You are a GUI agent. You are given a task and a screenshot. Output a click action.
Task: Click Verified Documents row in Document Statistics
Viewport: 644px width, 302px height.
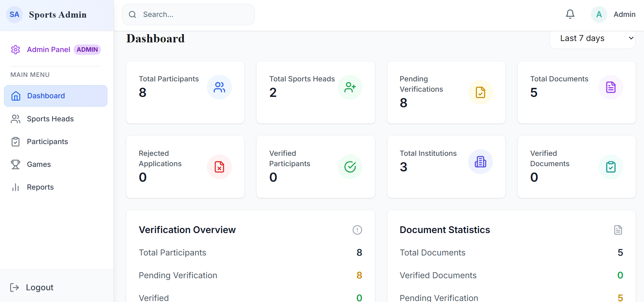tap(511, 275)
